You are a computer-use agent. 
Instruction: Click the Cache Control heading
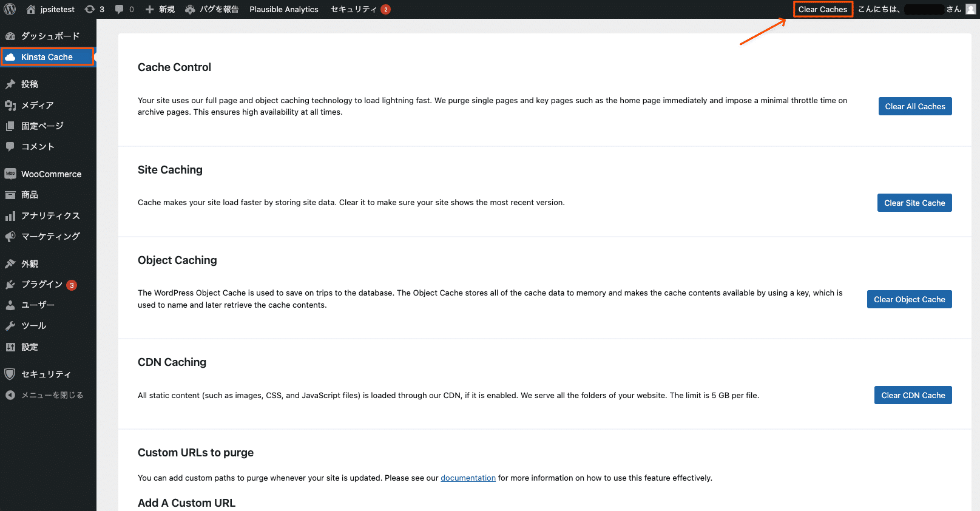174,67
